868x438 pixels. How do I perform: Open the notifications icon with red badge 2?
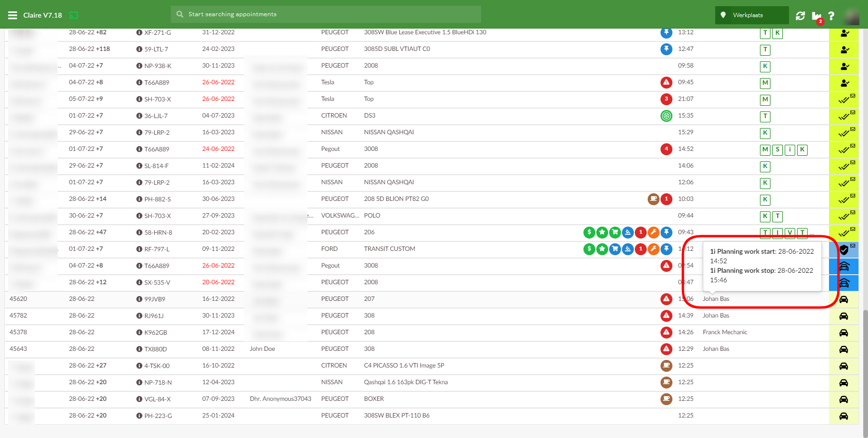[817, 16]
